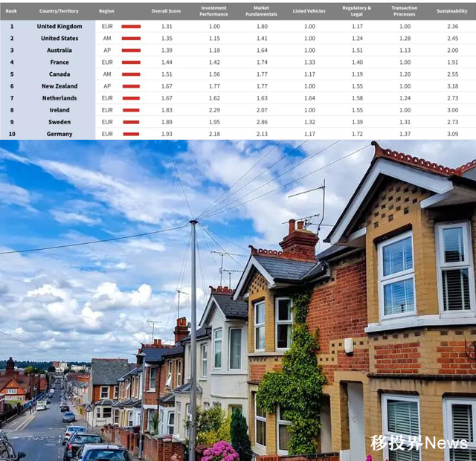Click rank number 1 cell
The width and height of the screenshot is (476, 461).
point(12,27)
